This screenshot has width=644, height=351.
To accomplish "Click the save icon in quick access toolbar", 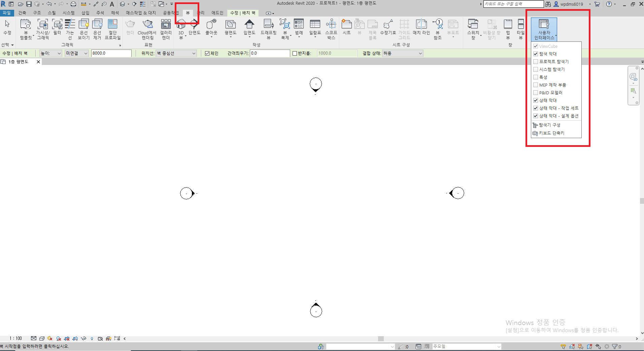I will (x=29, y=4).
